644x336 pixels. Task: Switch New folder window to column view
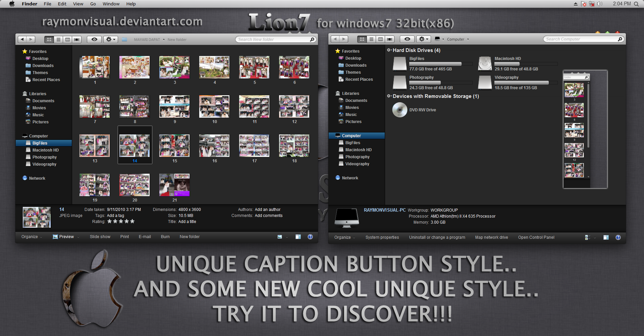pyautogui.click(x=67, y=40)
